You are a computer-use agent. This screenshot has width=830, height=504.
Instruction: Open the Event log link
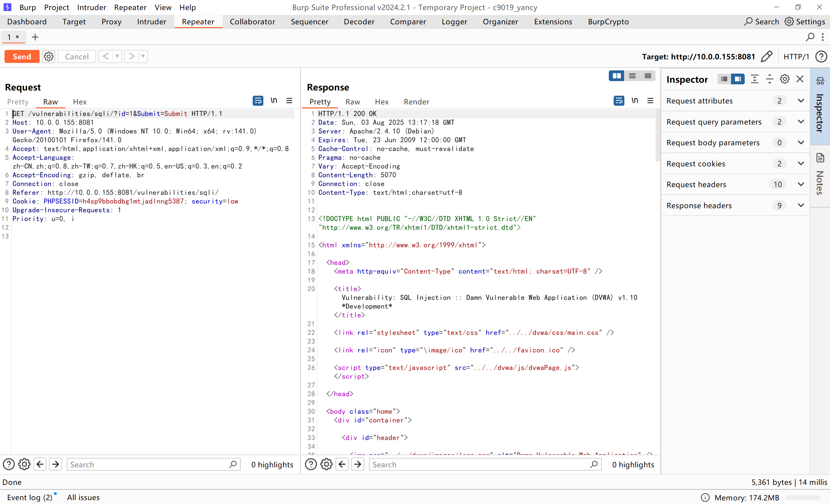[x=30, y=497]
